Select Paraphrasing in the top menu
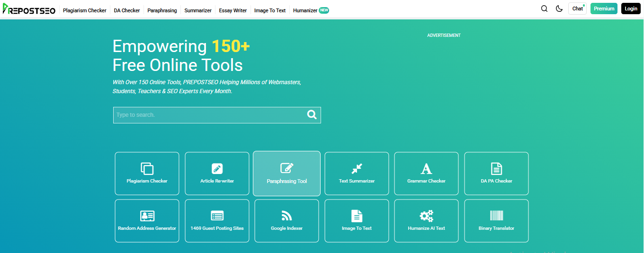Screen dimensions: 644x253 [162, 10]
